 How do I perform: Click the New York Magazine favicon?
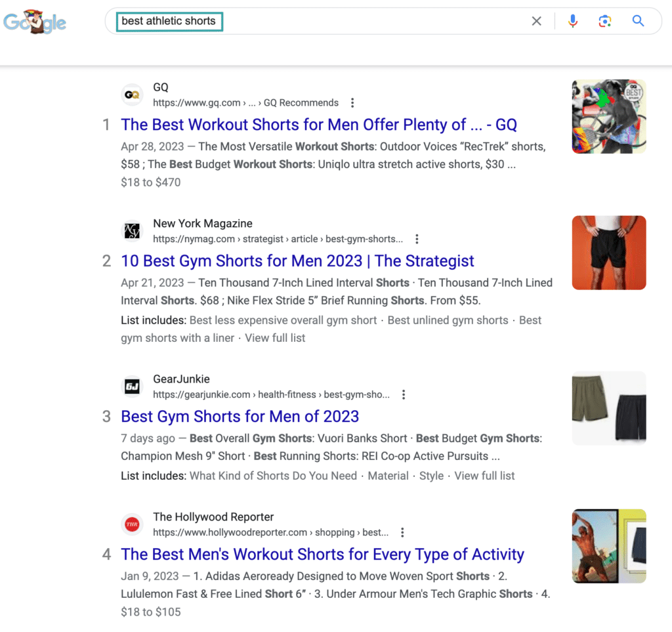click(x=132, y=231)
